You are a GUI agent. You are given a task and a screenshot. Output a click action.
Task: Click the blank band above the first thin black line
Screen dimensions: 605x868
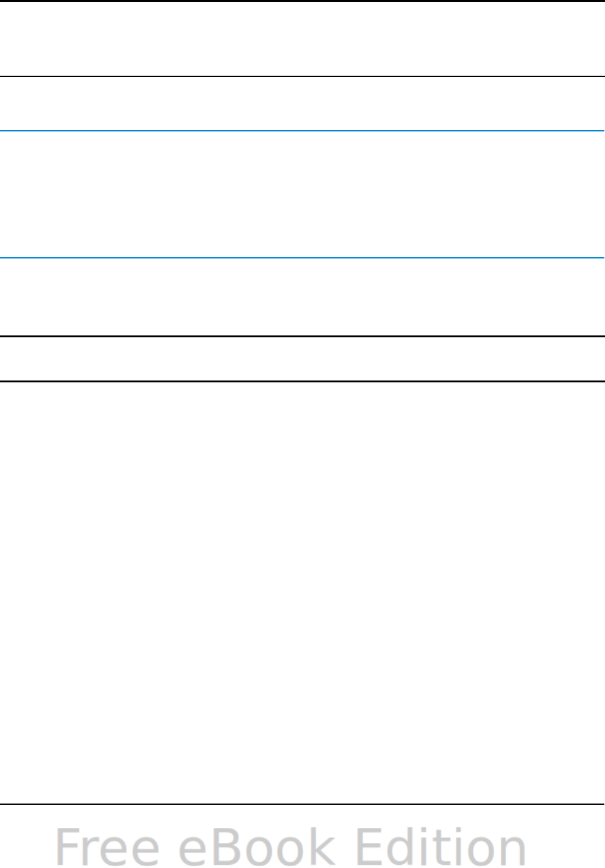point(302,39)
